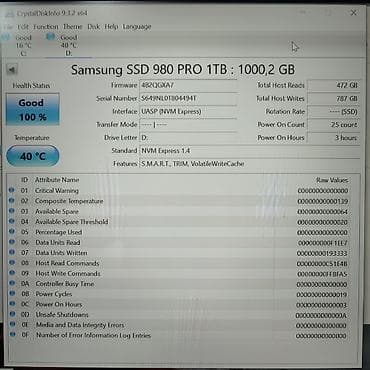The width and height of the screenshot is (370, 370).
Task: Click the Host Read Commands status icon
Action: pos(12,262)
